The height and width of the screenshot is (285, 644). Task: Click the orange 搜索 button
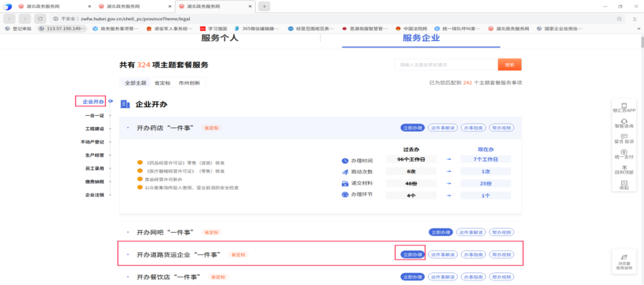point(510,65)
